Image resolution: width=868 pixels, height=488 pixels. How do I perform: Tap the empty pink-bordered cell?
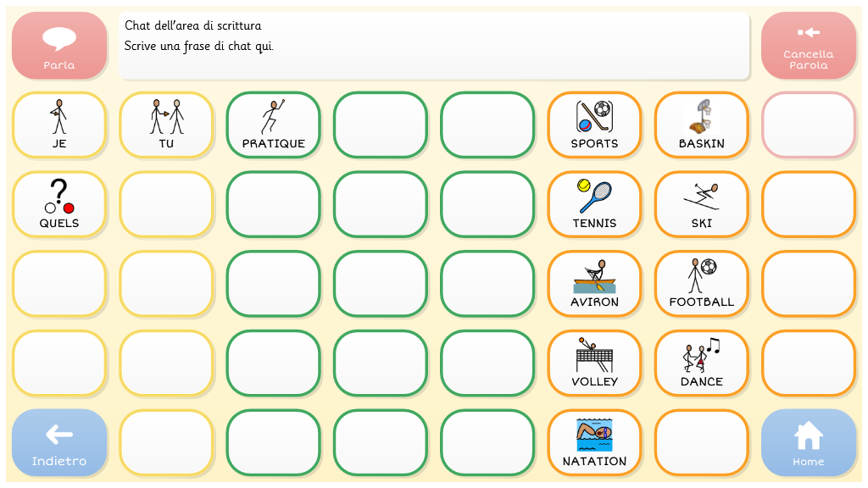coord(808,125)
